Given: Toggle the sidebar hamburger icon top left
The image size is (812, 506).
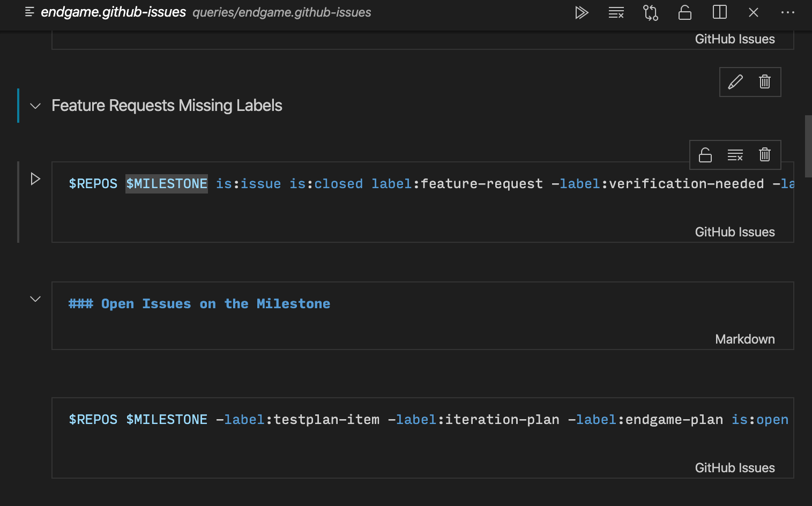Looking at the screenshot, I should point(29,12).
